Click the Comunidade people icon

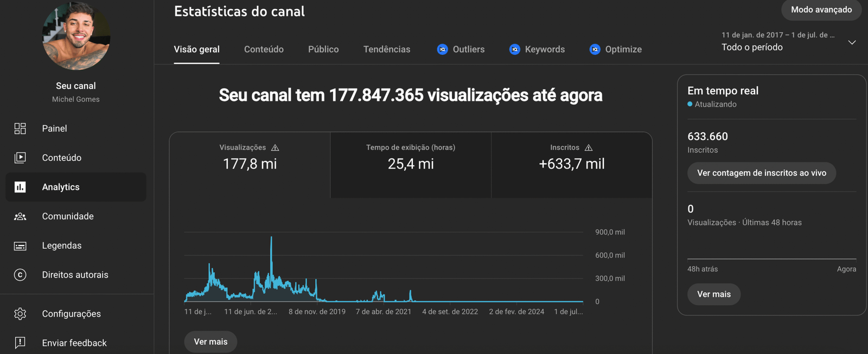pyautogui.click(x=20, y=216)
